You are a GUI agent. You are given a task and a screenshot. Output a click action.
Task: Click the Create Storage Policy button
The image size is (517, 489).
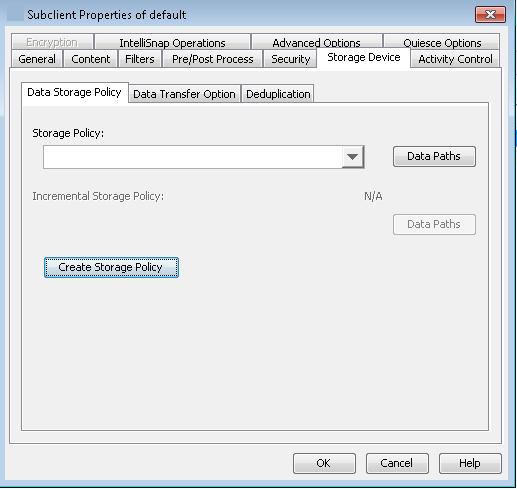tap(111, 267)
